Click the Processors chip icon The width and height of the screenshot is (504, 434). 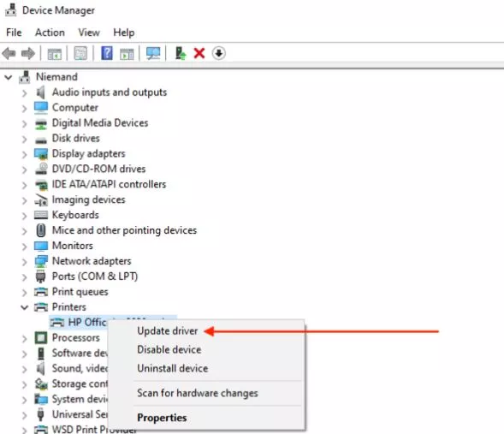41,338
